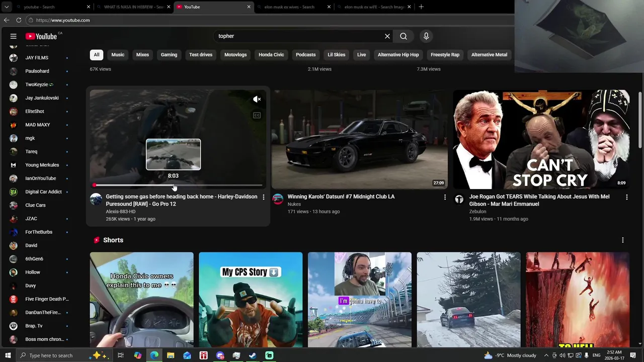This screenshot has height=362, width=644.
Task: Open Five Finger Death Punch subscription
Action: (x=39, y=299)
